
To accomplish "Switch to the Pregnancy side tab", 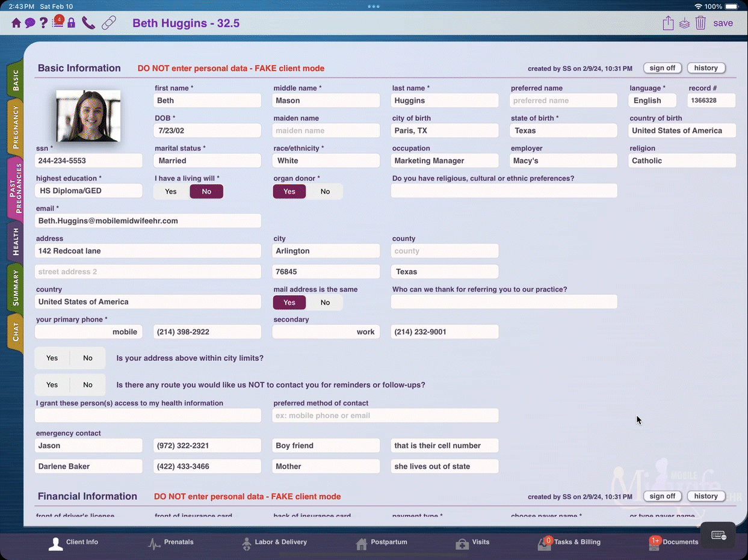I will pyautogui.click(x=16, y=128).
